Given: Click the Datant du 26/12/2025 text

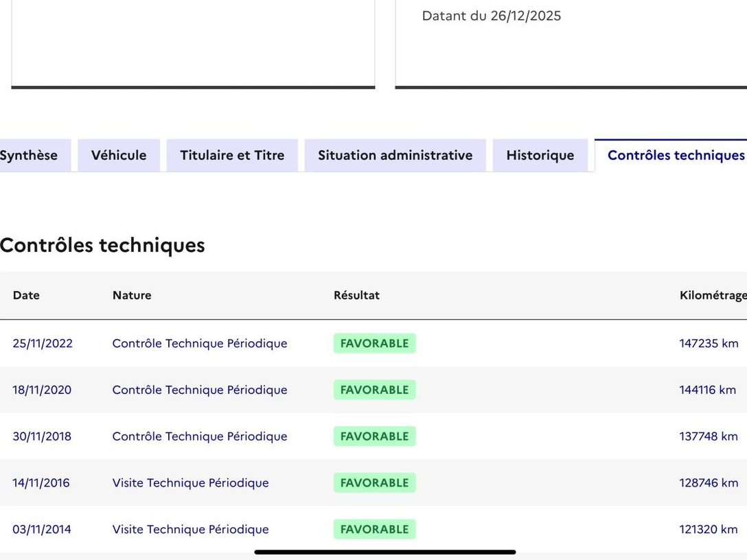Looking at the screenshot, I should point(491,16).
